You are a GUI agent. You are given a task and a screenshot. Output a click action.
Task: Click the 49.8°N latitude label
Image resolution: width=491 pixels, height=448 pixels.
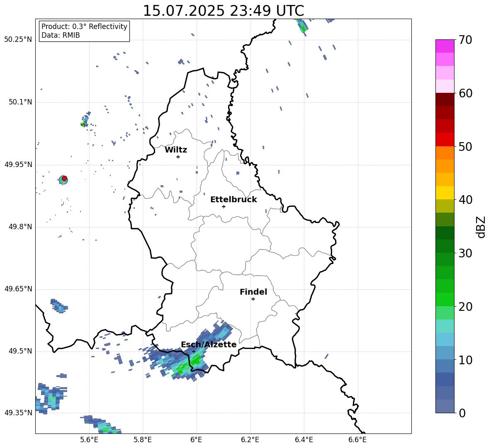click(20, 227)
